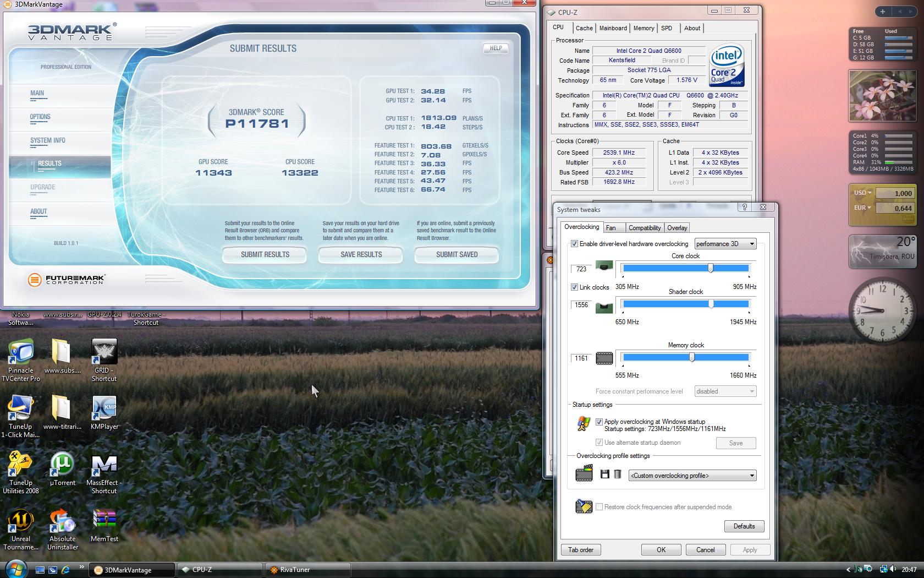This screenshot has height=578, width=924.
Task: Open Force constant performance level dropdown
Action: click(x=725, y=391)
